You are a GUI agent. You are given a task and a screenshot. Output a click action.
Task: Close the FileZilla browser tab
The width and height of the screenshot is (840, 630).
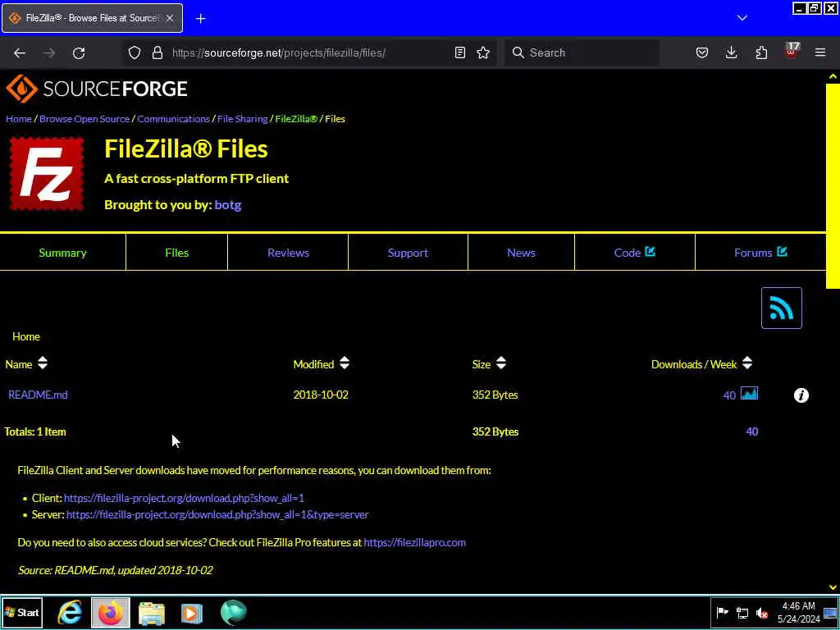coord(169,18)
